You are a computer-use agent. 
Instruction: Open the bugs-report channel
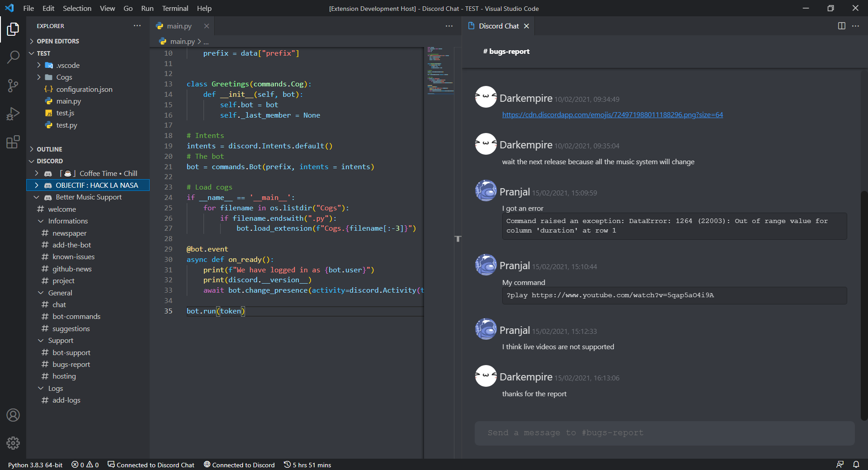(x=71, y=365)
